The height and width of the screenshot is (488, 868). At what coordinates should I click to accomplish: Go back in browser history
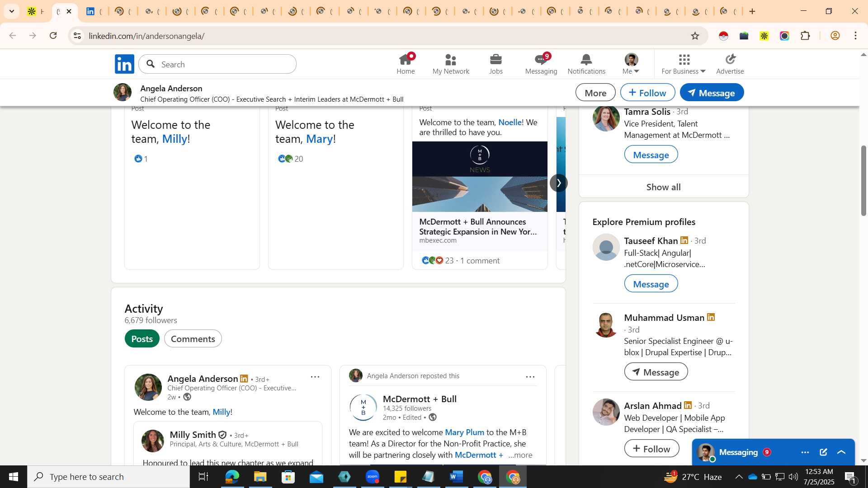click(12, 36)
